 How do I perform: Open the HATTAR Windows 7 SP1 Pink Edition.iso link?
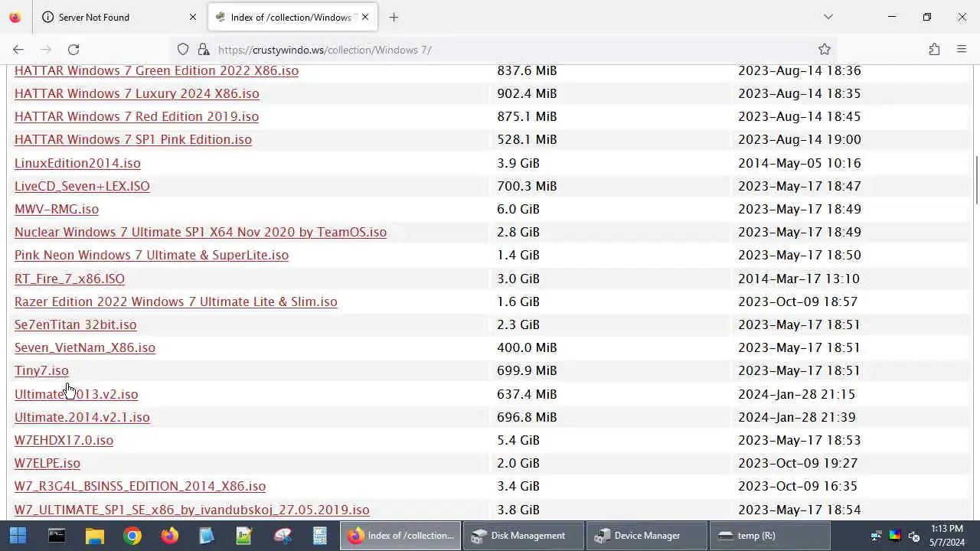(133, 139)
